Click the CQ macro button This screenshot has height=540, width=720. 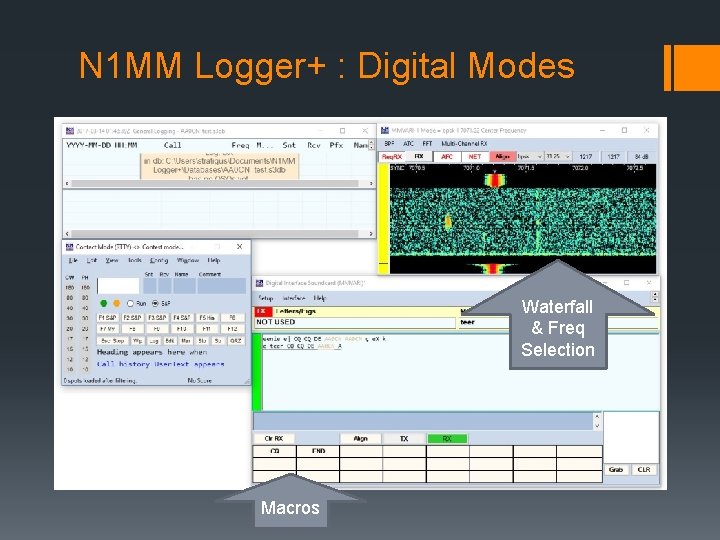coord(275,451)
